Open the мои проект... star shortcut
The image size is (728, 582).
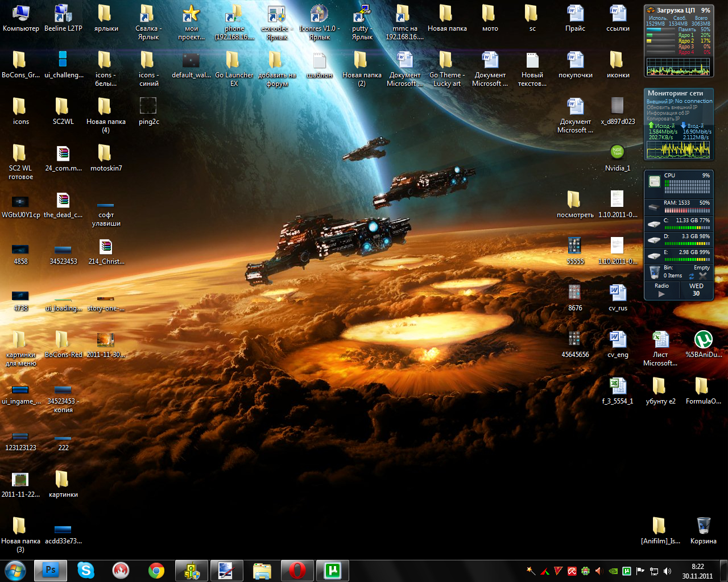coord(191,22)
